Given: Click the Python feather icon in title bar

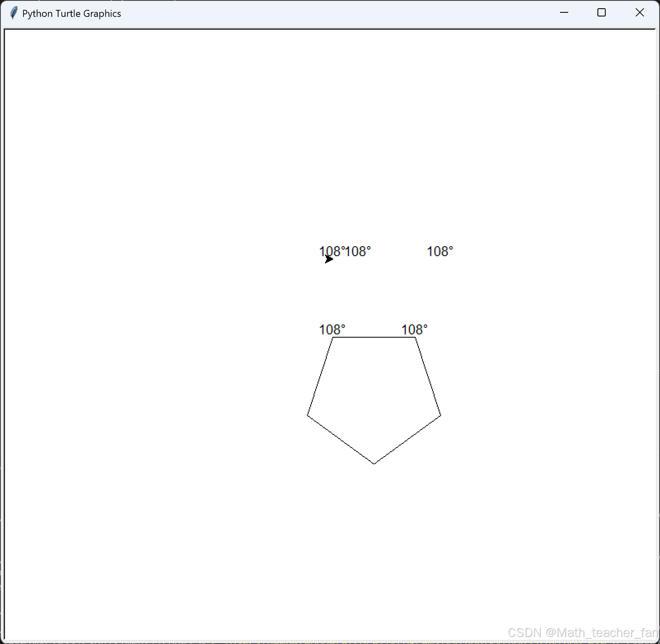Looking at the screenshot, I should pyautogui.click(x=14, y=13).
